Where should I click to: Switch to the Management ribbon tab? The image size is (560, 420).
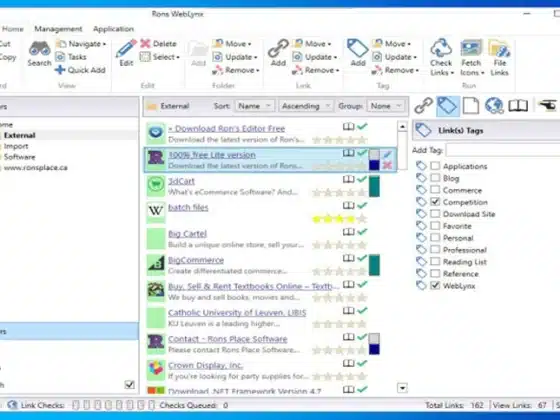click(x=58, y=29)
